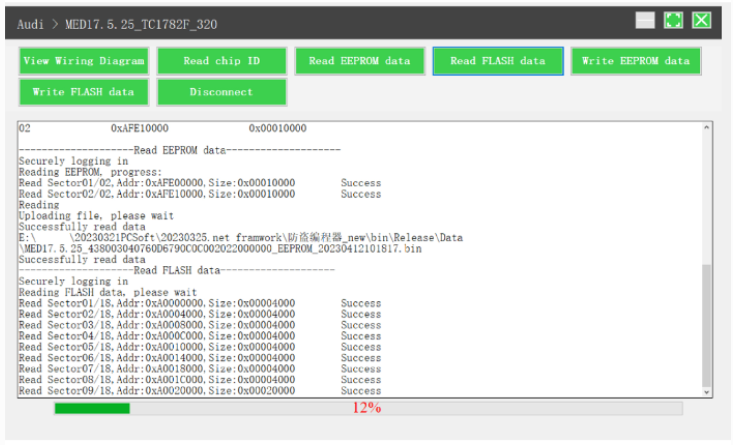
Task: Select the Write FLASH data button
Action: [84, 92]
